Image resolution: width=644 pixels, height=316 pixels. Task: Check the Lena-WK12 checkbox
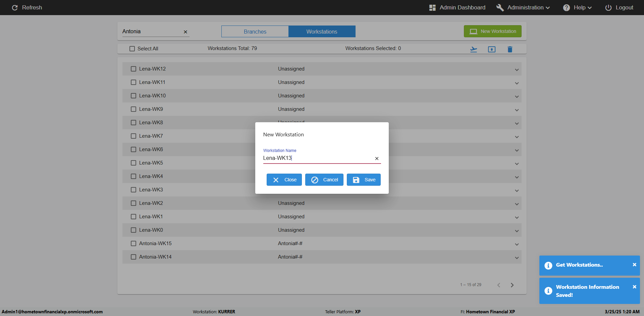pos(133,69)
